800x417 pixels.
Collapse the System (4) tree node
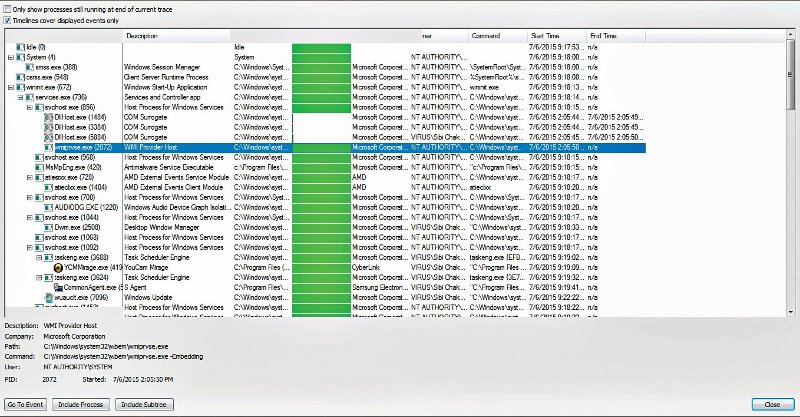tap(11, 57)
